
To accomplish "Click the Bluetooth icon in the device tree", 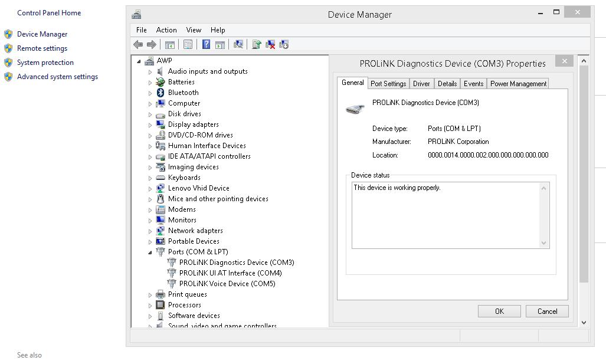I will (x=160, y=93).
